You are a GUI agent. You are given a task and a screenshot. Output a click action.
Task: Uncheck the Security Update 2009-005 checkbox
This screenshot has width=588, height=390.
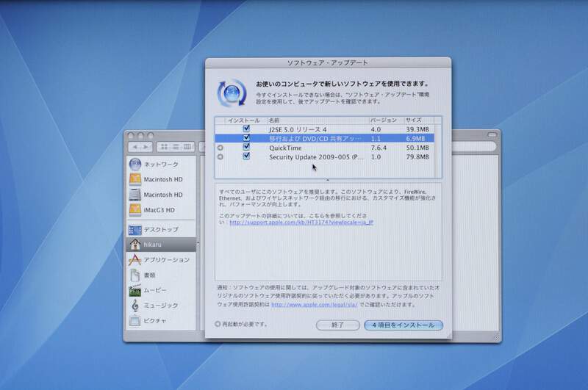pyautogui.click(x=247, y=156)
